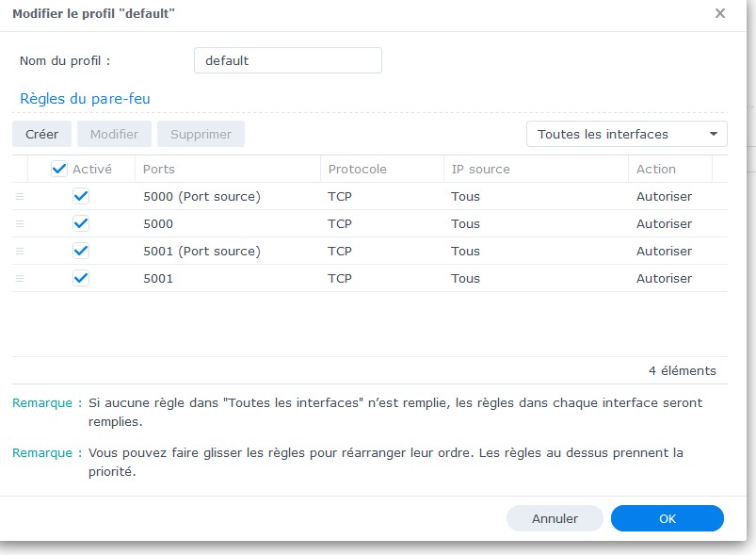Click drag handle icon of the plain 5000 rule

(20, 224)
